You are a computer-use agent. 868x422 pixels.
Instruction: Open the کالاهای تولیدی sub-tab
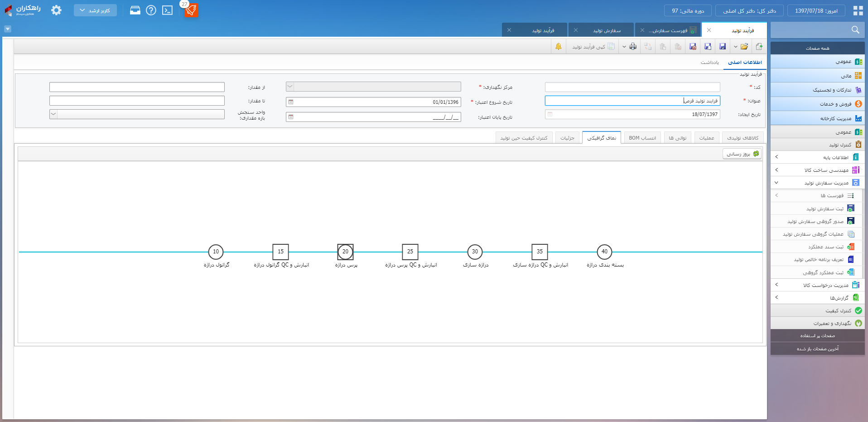click(743, 138)
